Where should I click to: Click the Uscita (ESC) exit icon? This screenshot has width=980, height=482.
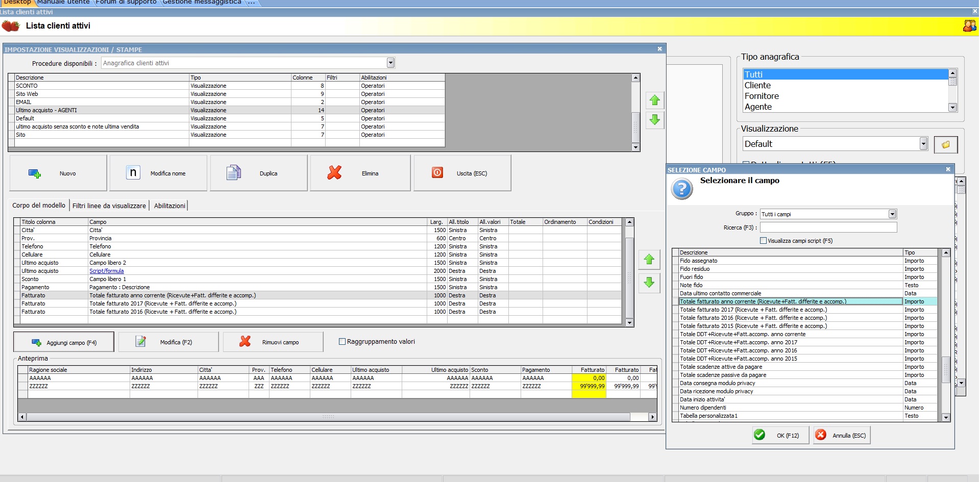coord(437,173)
